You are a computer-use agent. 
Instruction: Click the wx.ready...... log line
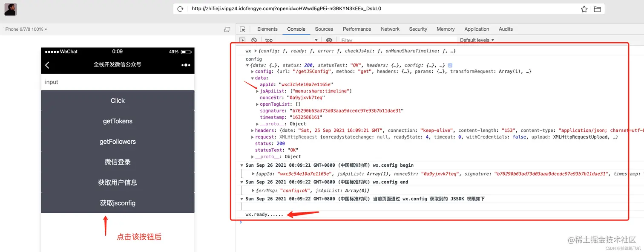point(264,214)
